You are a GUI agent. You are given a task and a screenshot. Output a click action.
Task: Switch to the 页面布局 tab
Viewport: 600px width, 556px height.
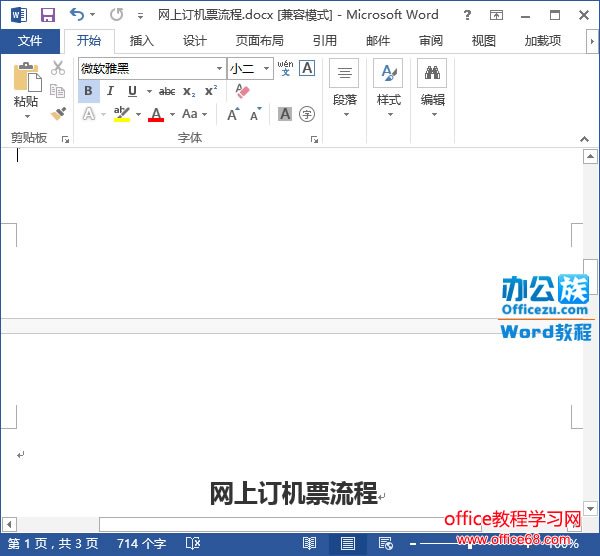tap(259, 41)
